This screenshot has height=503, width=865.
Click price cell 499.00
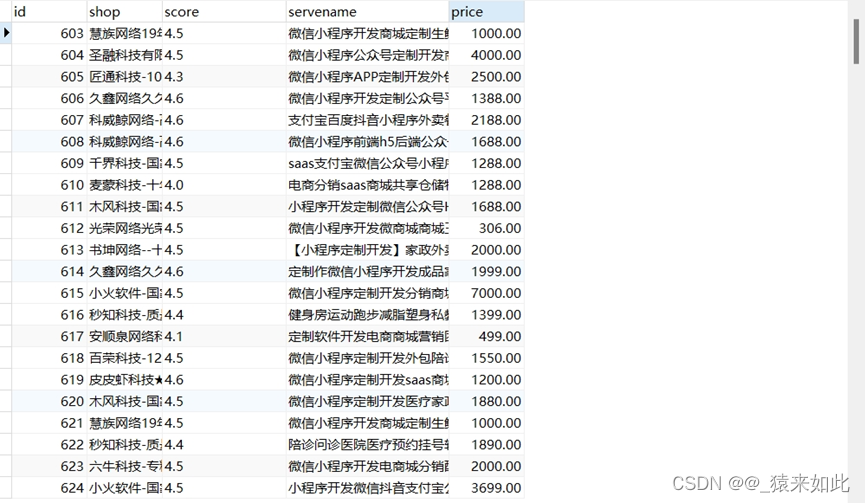pyautogui.click(x=487, y=336)
